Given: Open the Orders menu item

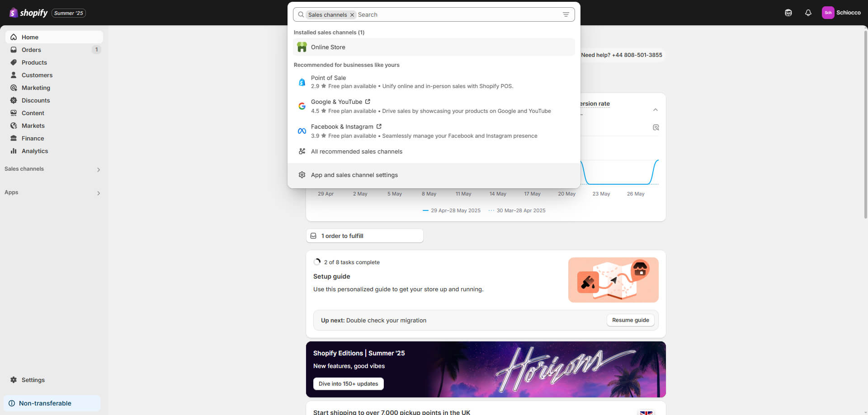Looking at the screenshot, I should click(x=31, y=50).
